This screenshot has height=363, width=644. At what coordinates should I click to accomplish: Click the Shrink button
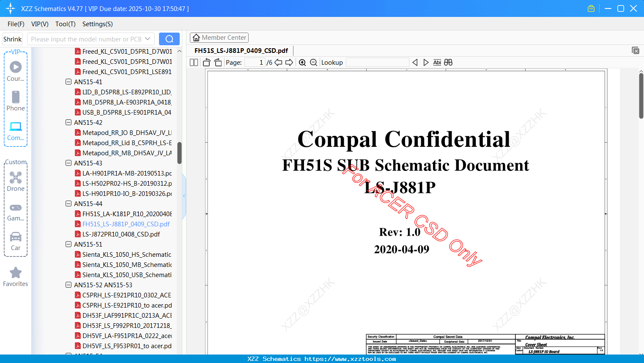pyautogui.click(x=13, y=39)
